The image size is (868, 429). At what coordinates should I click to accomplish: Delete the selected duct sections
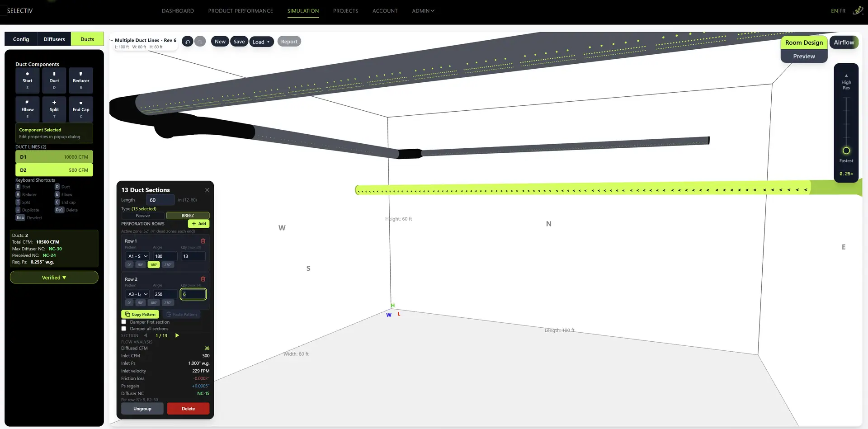(188, 409)
